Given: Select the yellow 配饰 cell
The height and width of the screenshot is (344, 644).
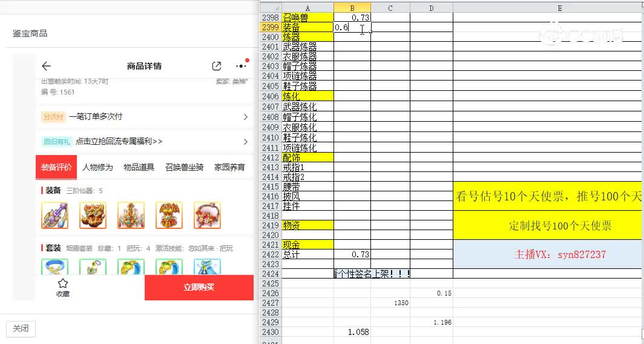Looking at the screenshot, I should (307, 157).
